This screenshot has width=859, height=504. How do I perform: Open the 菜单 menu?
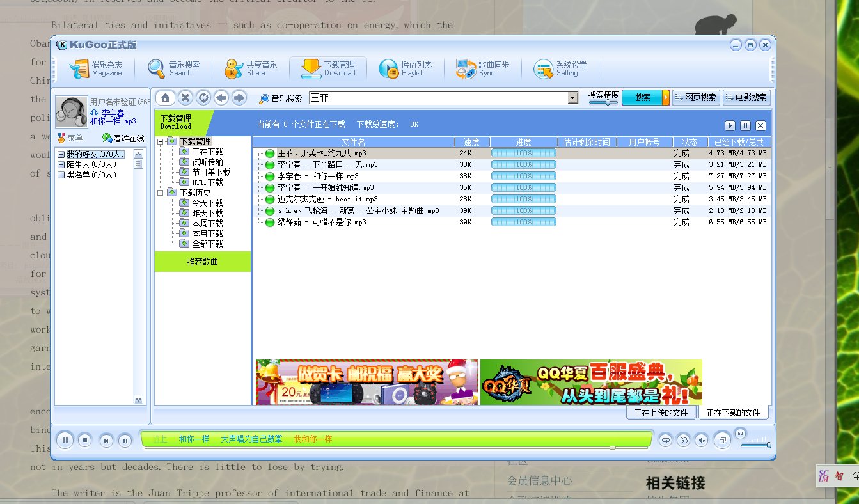click(70, 138)
